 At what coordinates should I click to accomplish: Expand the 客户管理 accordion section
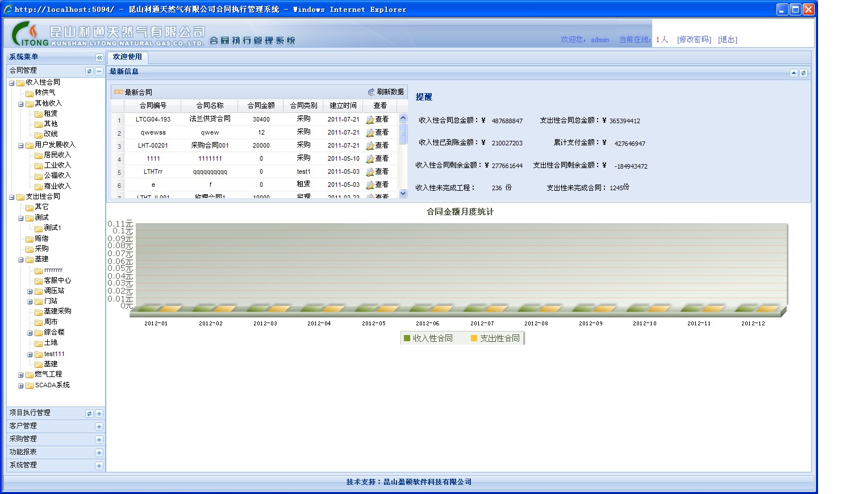[99, 426]
